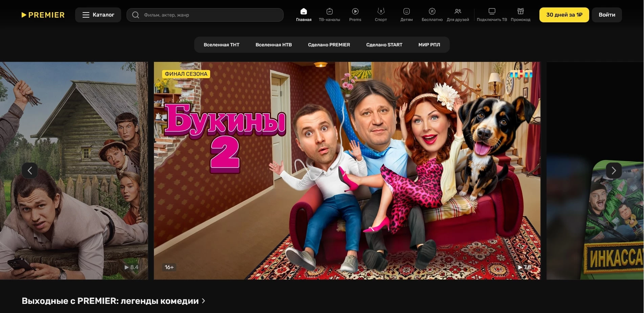The width and height of the screenshot is (644, 313).
Task: Switch to the Вселенная ТНТ tab
Action: click(221, 44)
